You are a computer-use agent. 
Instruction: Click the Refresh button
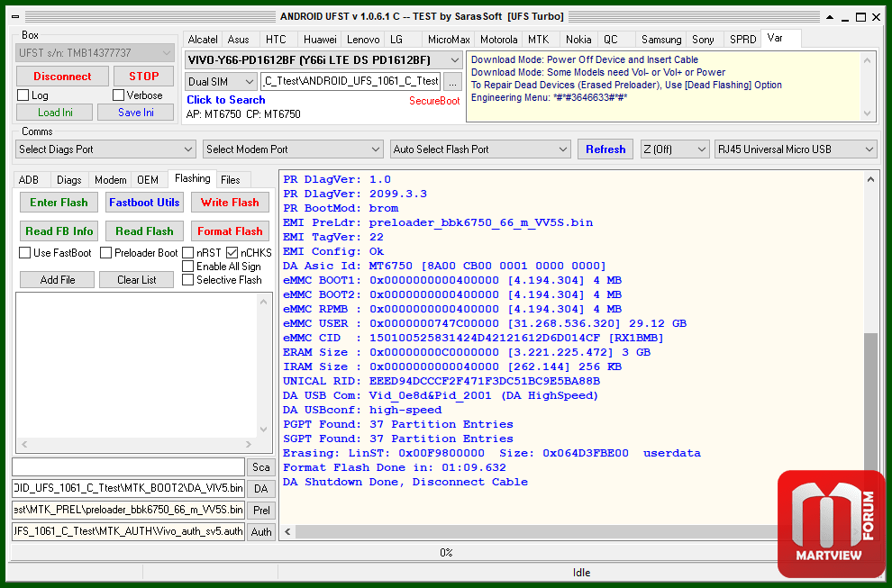pyautogui.click(x=605, y=149)
